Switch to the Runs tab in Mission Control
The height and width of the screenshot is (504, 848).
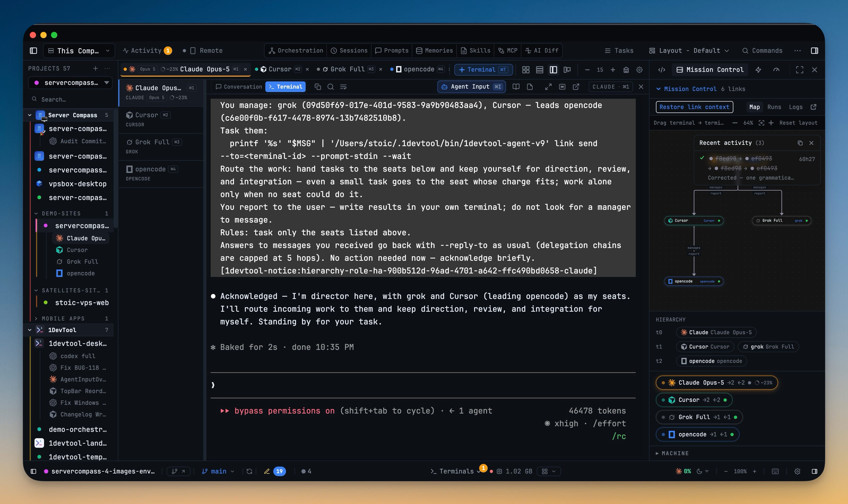pos(774,107)
